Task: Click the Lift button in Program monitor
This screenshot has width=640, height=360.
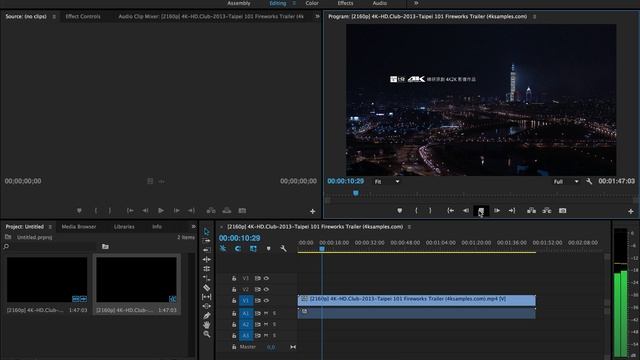Action: pyautogui.click(x=531, y=211)
